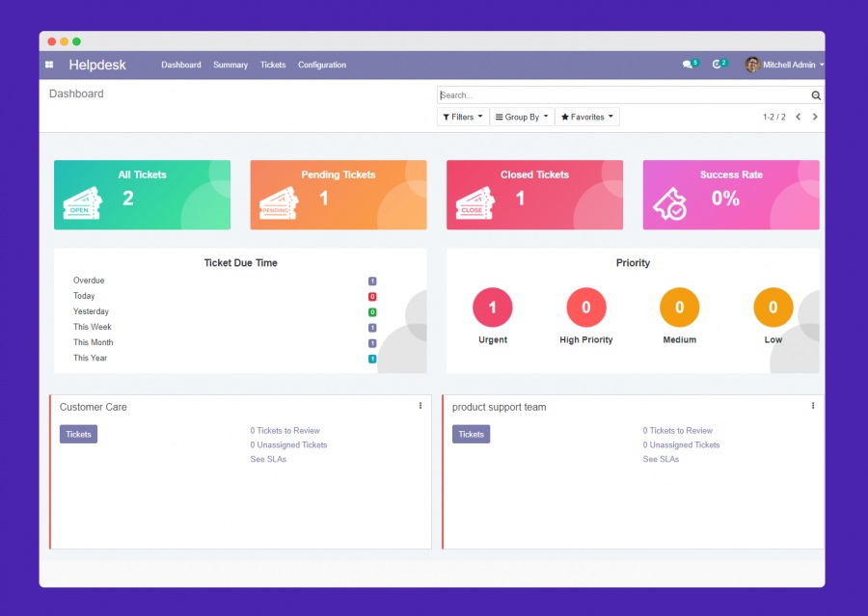Click Mitchell Admin's avatar picture
Viewport: 868px width, 616px height.
coord(752,65)
